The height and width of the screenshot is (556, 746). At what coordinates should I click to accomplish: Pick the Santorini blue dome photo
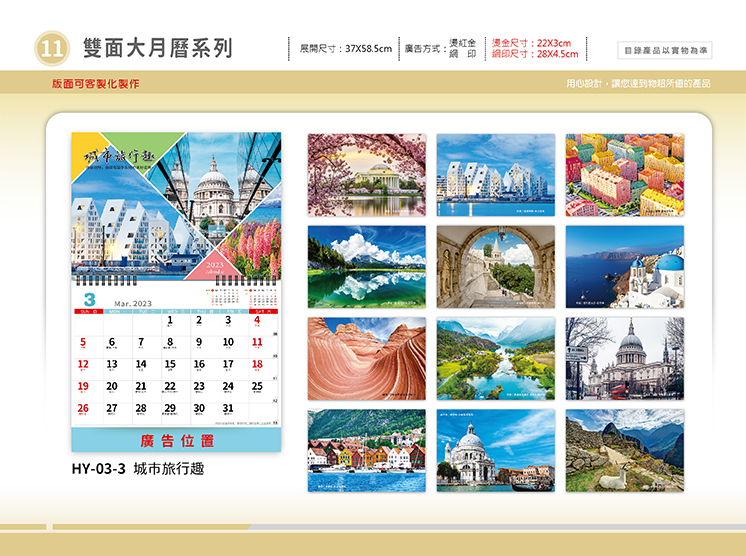click(x=624, y=267)
